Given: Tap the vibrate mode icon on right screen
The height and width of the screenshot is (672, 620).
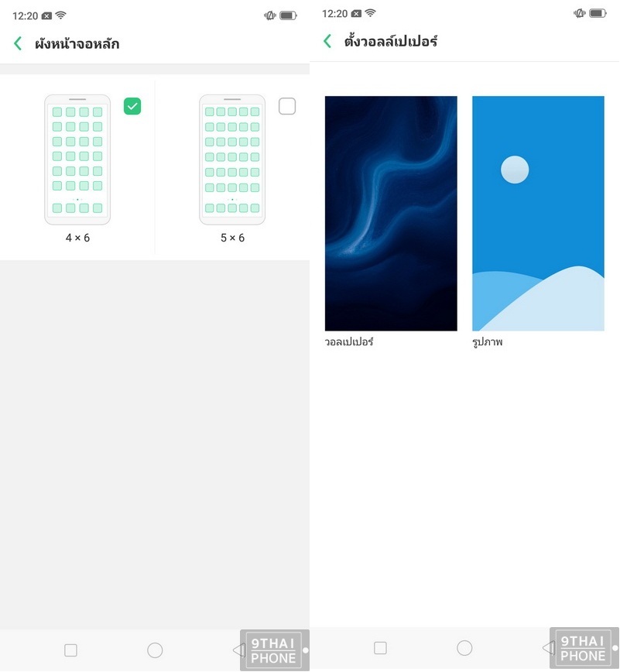Looking at the screenshot, I should point(579,13).
